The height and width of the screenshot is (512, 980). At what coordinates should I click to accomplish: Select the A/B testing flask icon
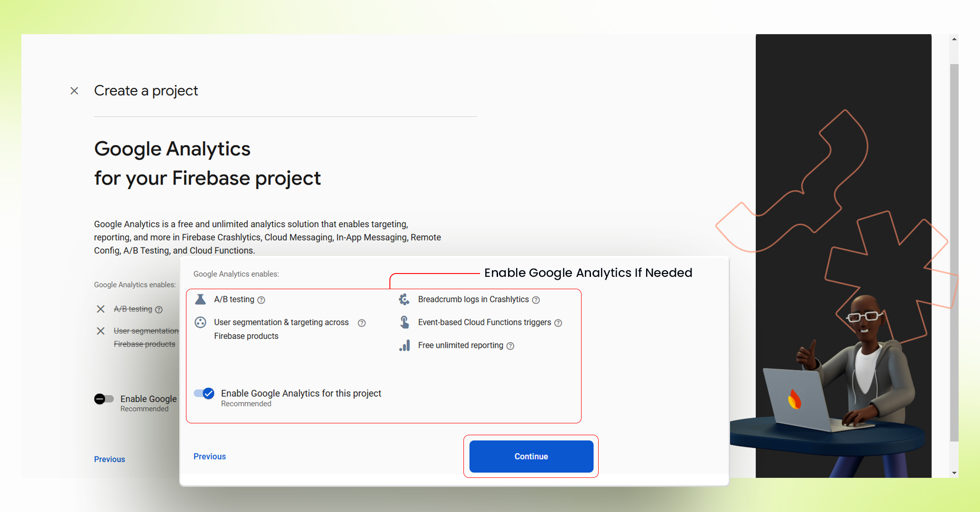click(x=200, y=299)
